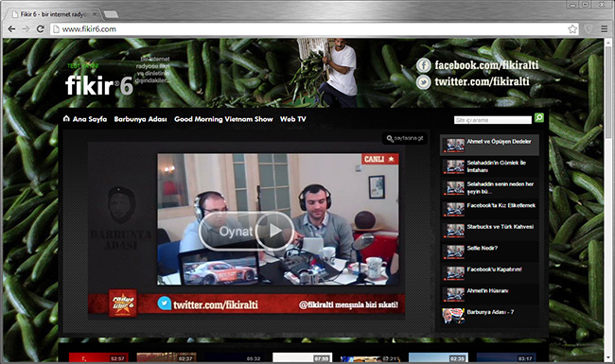Open Barbunya Adası menu item

pos(140,119)
